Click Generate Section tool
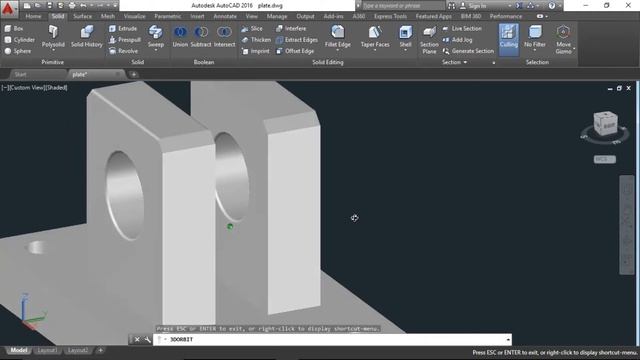The image size is (640, 360). (x=468, y=51)
